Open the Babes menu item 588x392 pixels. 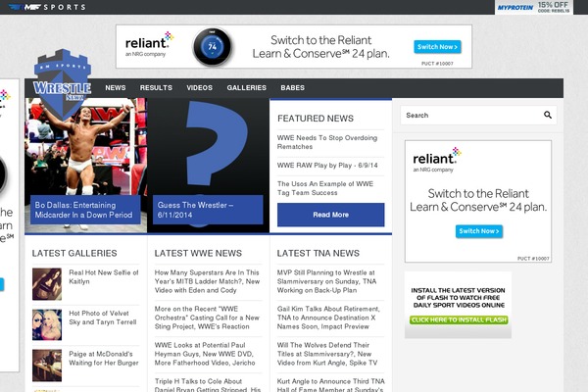[292, 88]
